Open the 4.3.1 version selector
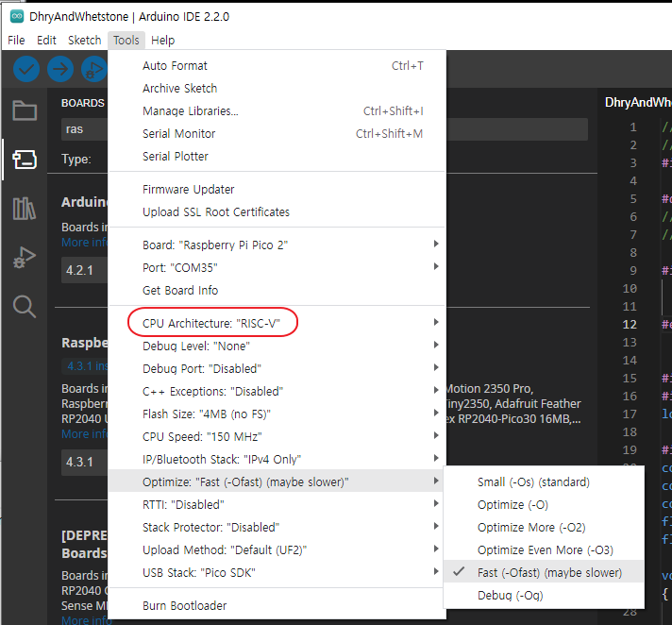 [x=84, y=462]
